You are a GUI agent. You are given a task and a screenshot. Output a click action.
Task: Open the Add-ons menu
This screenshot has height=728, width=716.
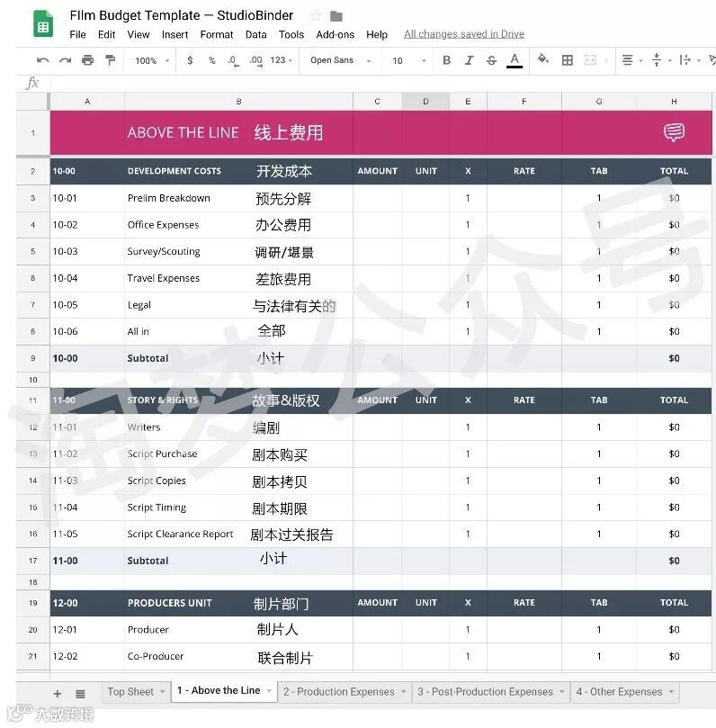(335, 35)
